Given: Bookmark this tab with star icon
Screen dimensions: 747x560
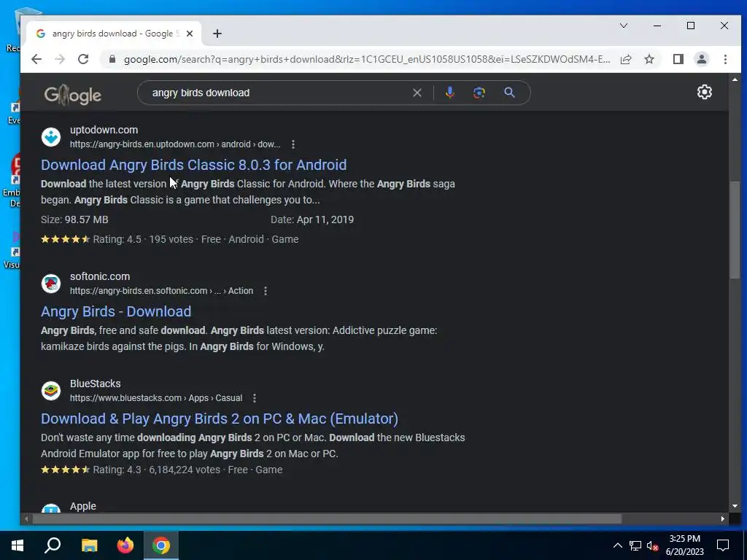Looking at the screenshot, I should click(649, 59).
